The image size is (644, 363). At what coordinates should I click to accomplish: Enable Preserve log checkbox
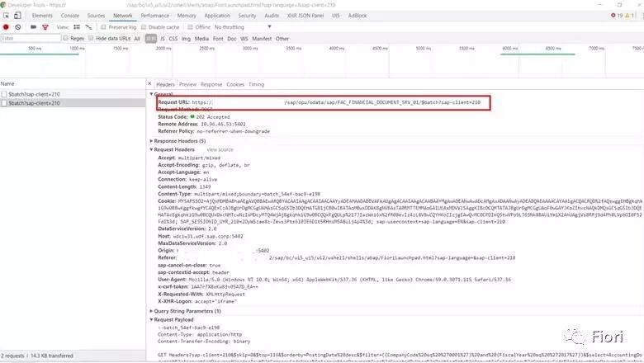[103, 27]
